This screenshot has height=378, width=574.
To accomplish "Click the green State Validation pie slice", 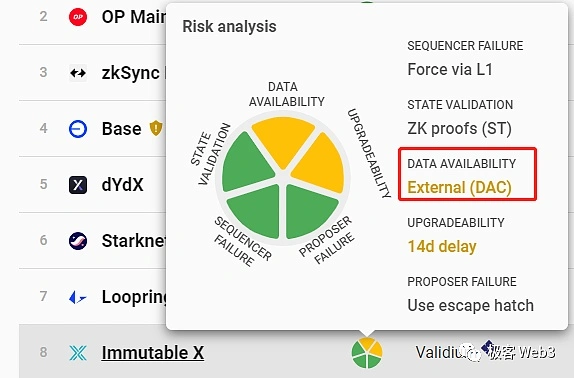I will click(x=245, y=163).
